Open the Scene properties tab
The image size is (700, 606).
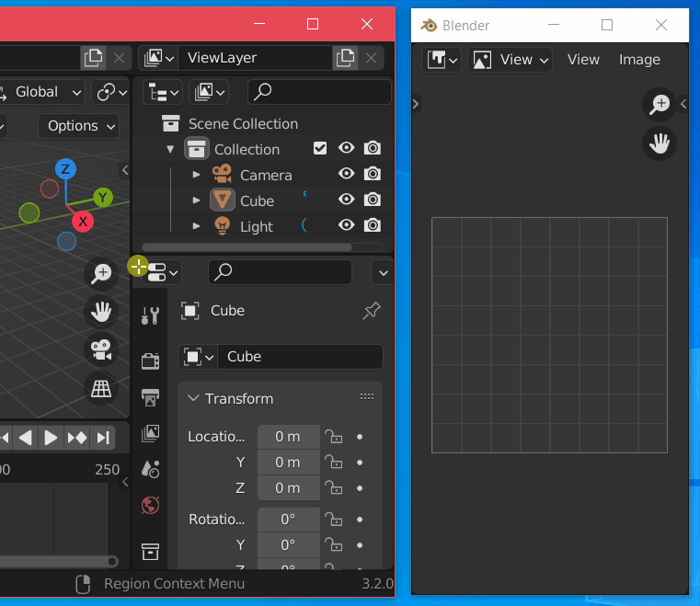tap(151, 469)
